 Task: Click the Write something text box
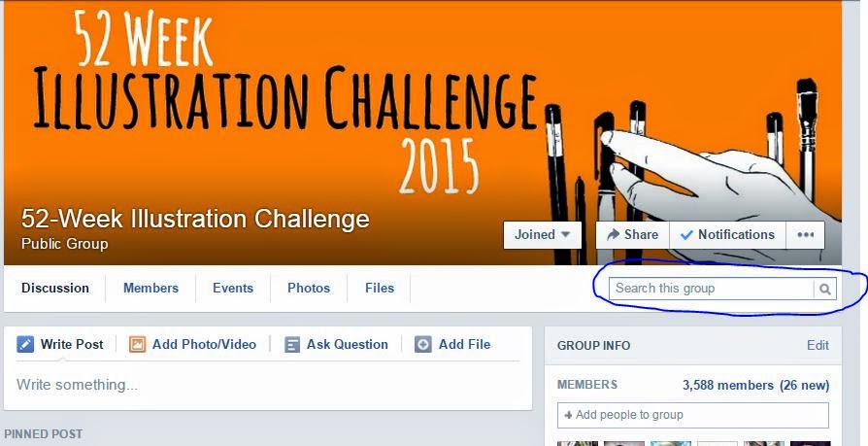point(268,385)
